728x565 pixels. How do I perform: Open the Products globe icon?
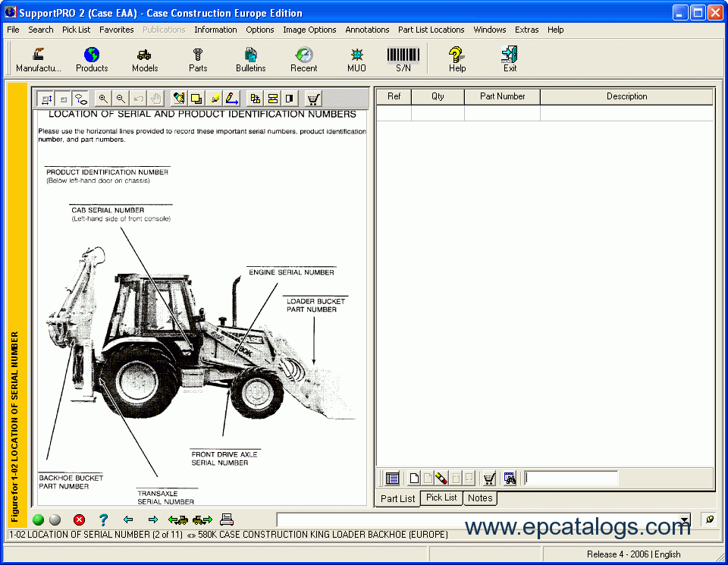(92, 59)
